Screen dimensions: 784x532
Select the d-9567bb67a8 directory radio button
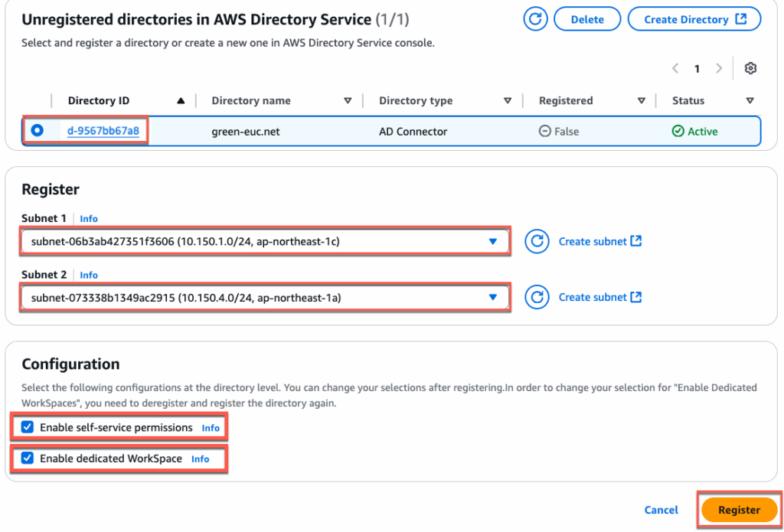point(37,131)
